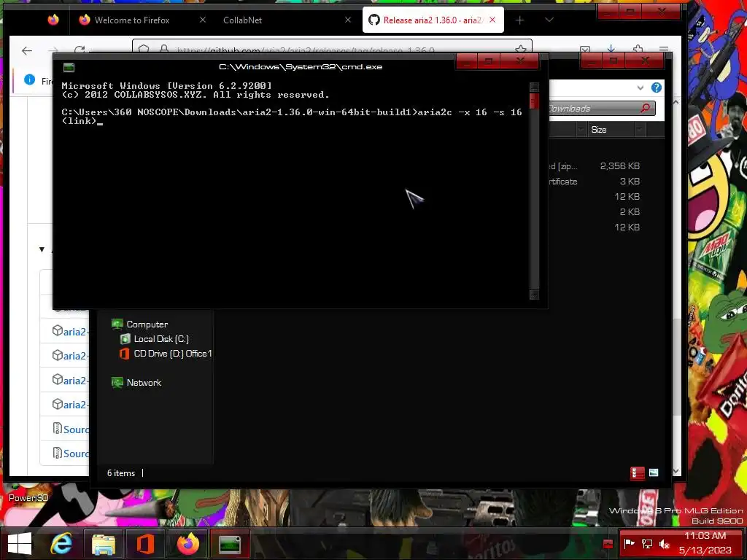Close the Release aria2 1.36.0 tab
747x560 pixels.
point(492,20)
